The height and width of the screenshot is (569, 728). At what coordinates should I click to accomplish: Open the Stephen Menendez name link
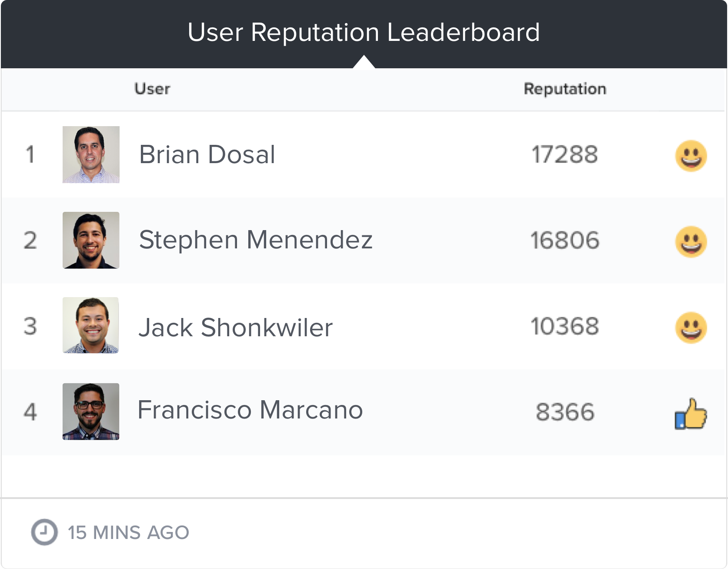(256, 240)
